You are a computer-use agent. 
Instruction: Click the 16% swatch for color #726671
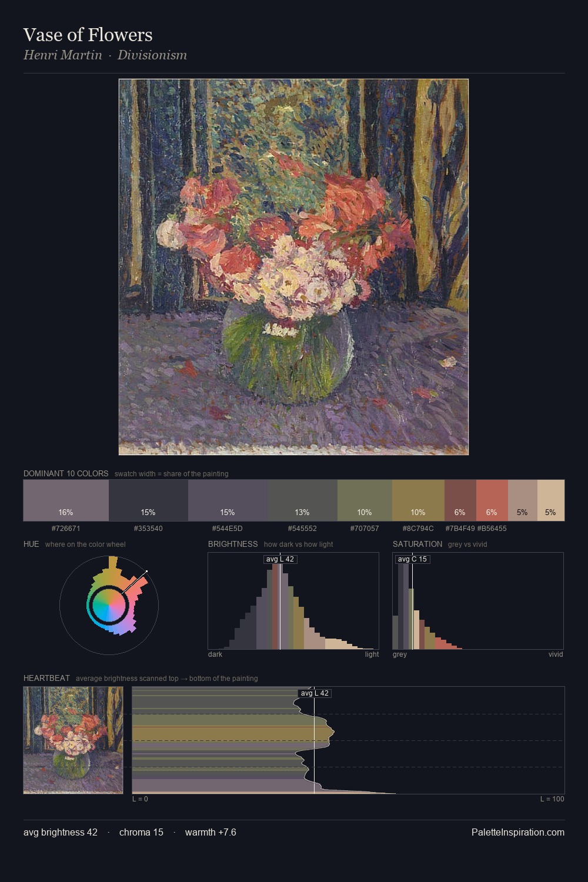66,500
